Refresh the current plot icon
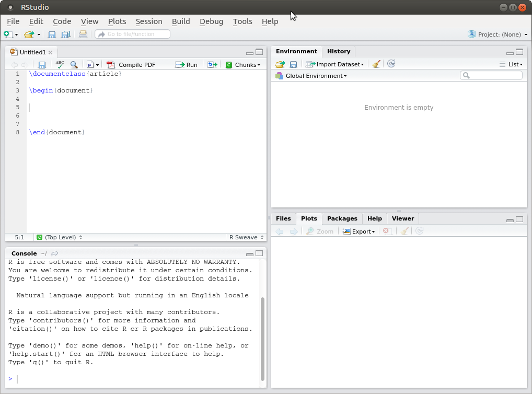Viewport: 532px width, 394px height. click(419, 231)
